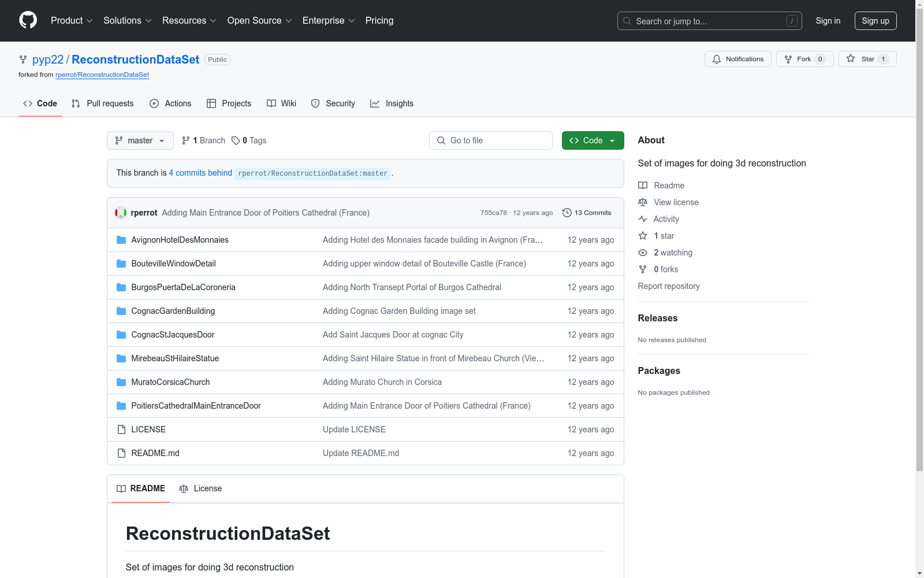View the 13 Commits history
The width and height of the screenshot is (924, 578).
[x=587, y=213]
